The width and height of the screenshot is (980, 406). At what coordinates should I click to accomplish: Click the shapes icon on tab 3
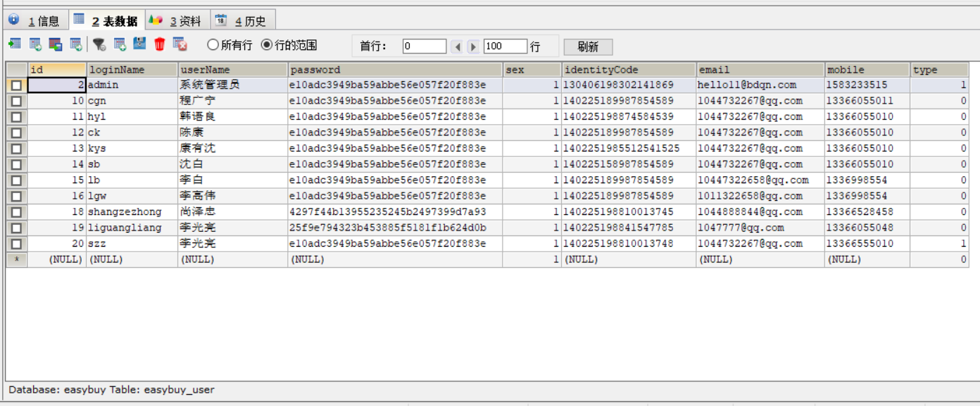coord(156,20)
